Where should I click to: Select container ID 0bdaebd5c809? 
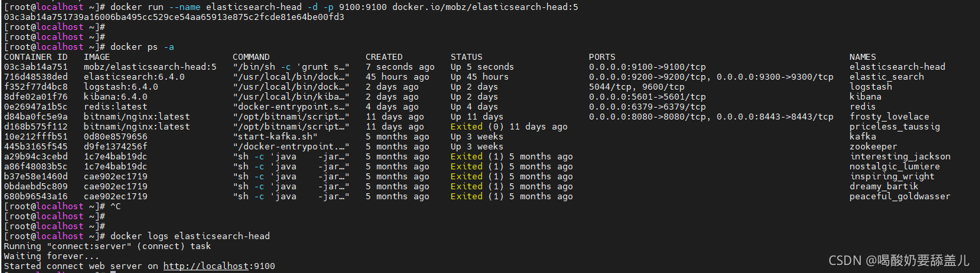[36, 187]
